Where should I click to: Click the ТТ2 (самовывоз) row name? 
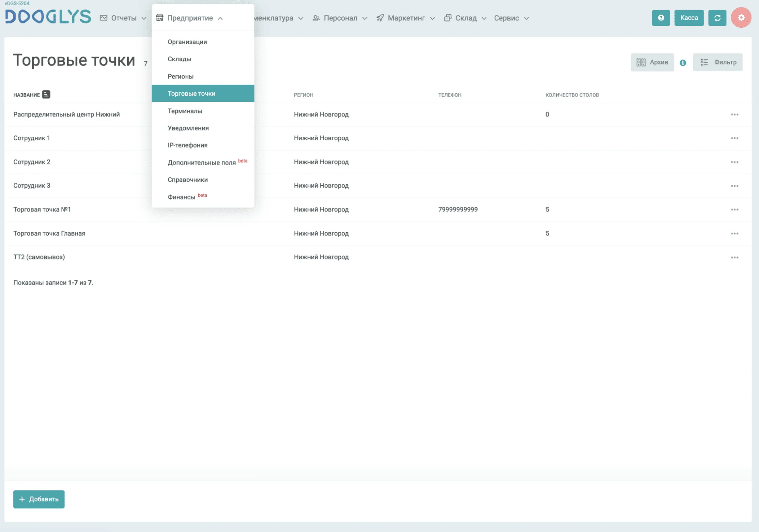coord(39,257)
